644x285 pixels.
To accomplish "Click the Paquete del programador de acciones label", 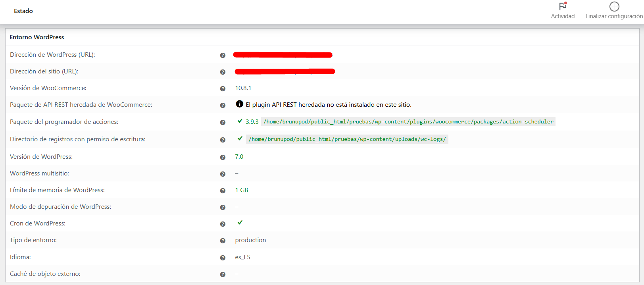I will (x=64, y=122).
